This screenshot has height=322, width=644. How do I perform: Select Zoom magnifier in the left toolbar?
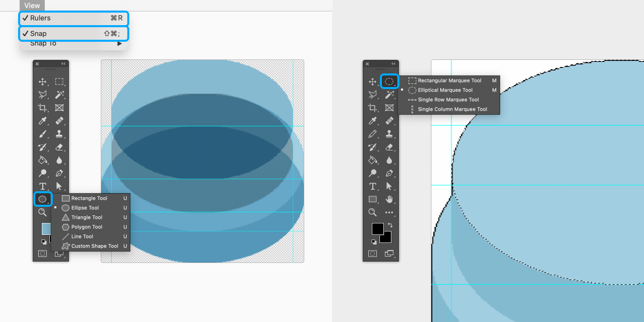point(43,212)
